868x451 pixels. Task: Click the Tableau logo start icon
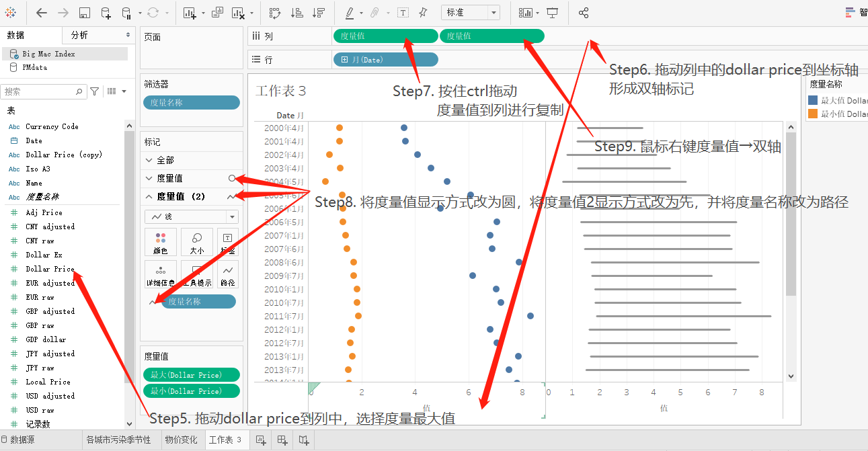click(x=11, y=13)
